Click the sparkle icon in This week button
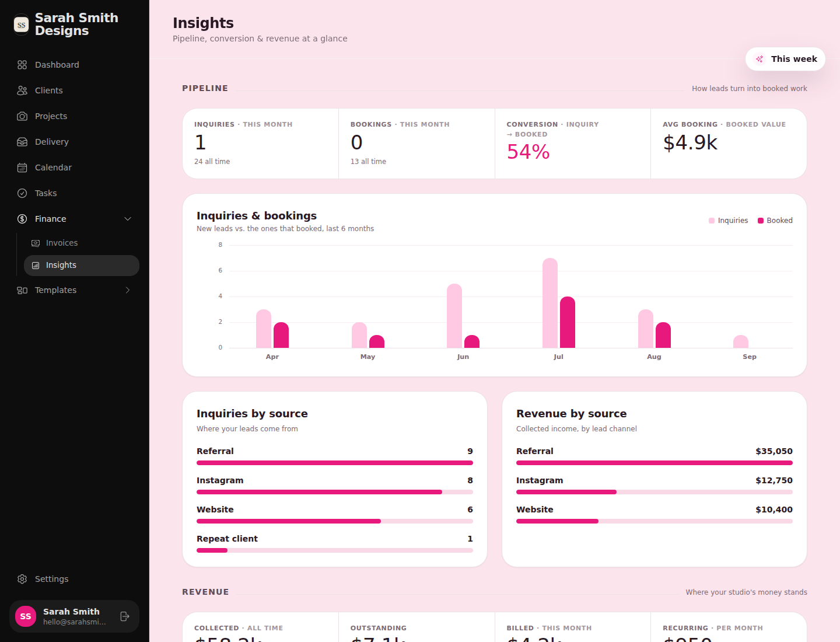Screen dimensions: 840x642 (759, 59)
